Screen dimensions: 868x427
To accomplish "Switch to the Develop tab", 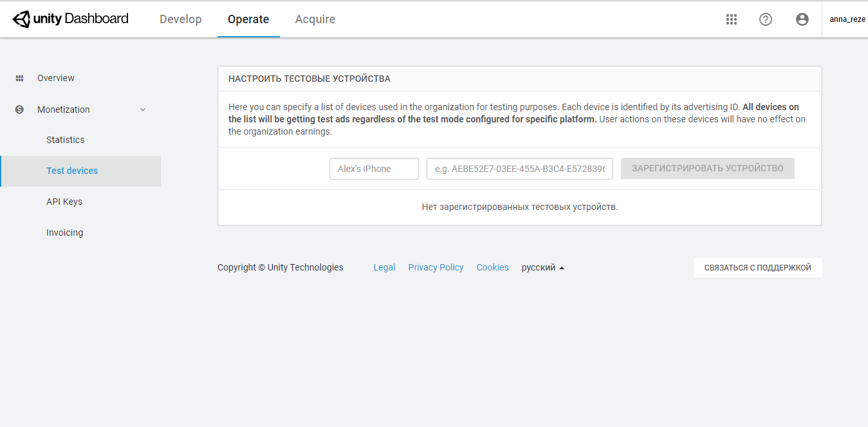I will (x=181, y=19).
